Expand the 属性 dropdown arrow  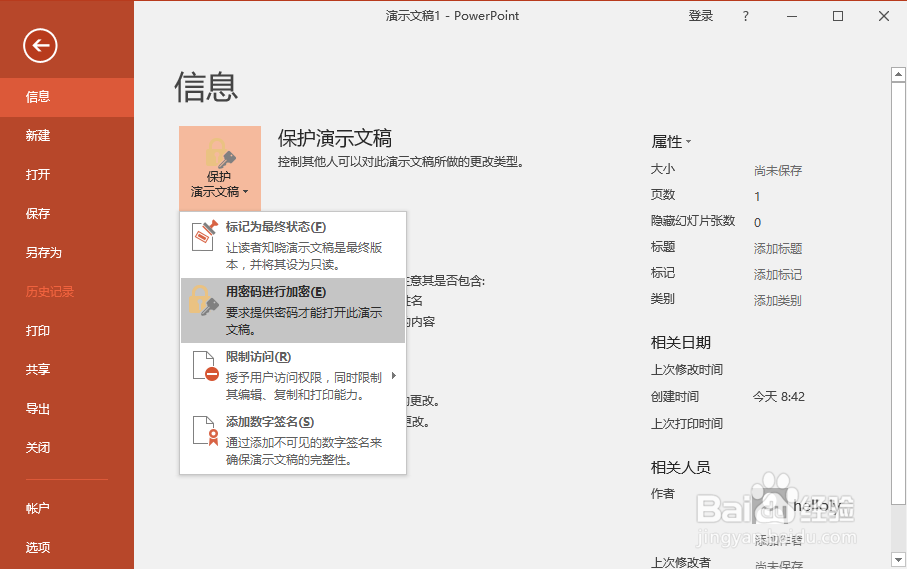tap(688, 142)
